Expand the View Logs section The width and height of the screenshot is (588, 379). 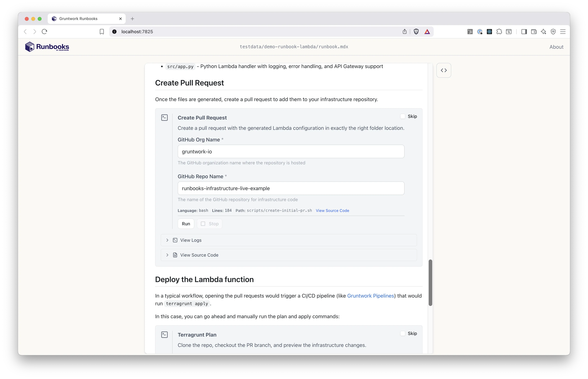coord(191,240)
